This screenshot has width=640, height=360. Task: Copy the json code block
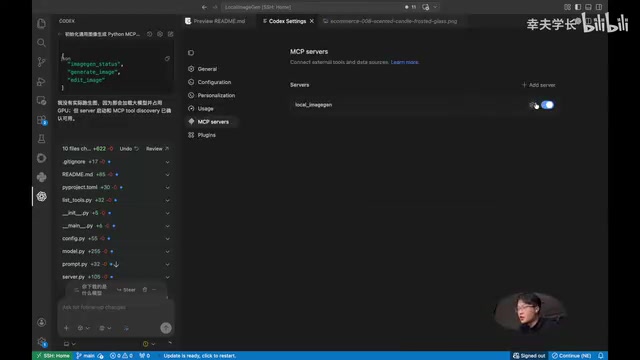coord(167,59)
